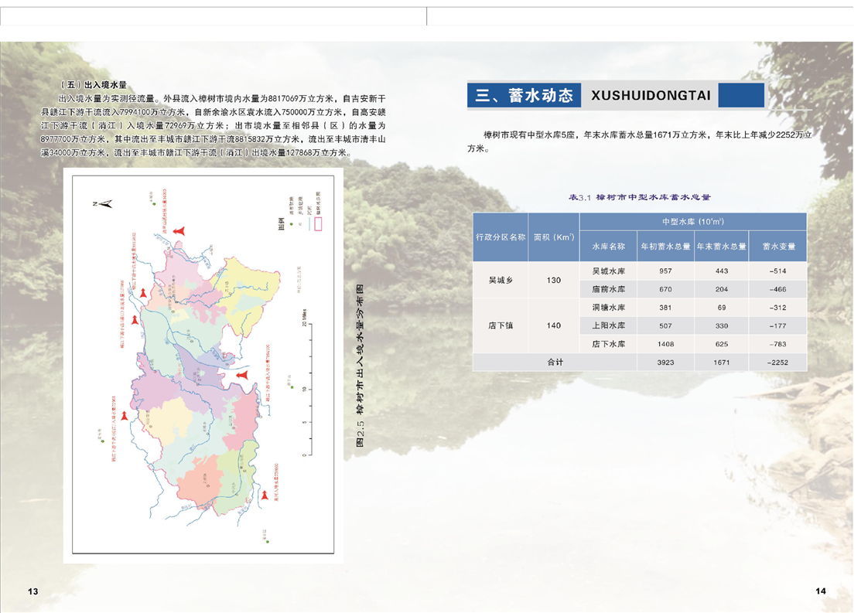The image size is (868, 613).
Task: Click the solid blue square beside XUSHUIDONGTAI
Action: tap(741, 95)
